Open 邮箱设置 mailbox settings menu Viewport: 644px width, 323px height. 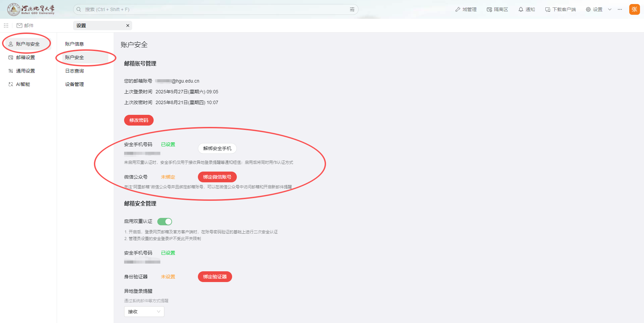click(25, 57)
